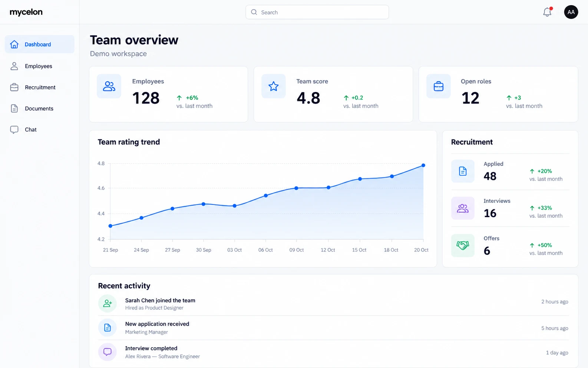The height and width of the screenshot is (368, 588).
Task: Open the AA user avatar menu
Action: pos(571,12)
